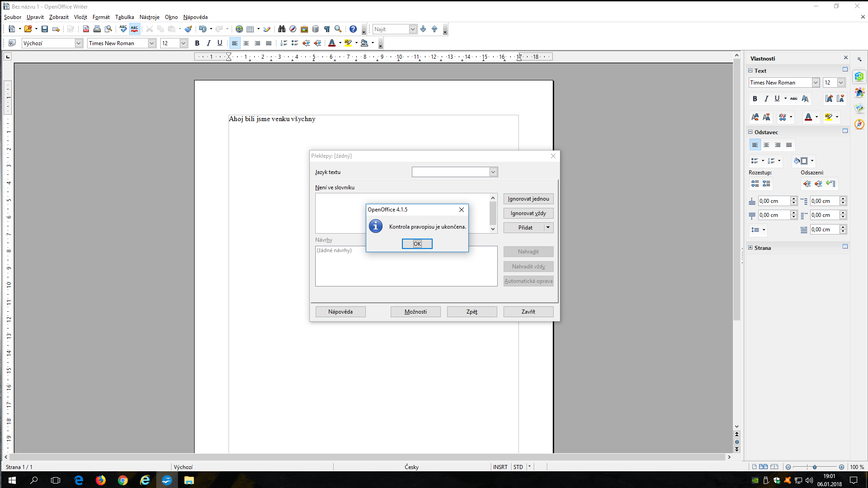Viewport: 868px width, 488px height.
Task: Click the Undo arrow icon
Action: point(202,29)
